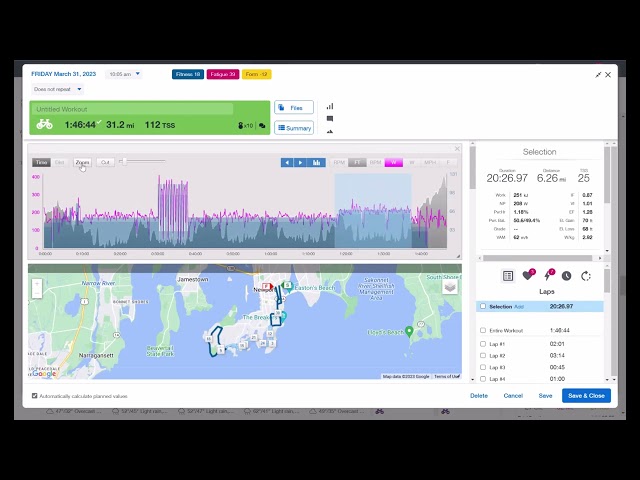
Task: Click the Add link next to Selection
Action: point(519,307)
